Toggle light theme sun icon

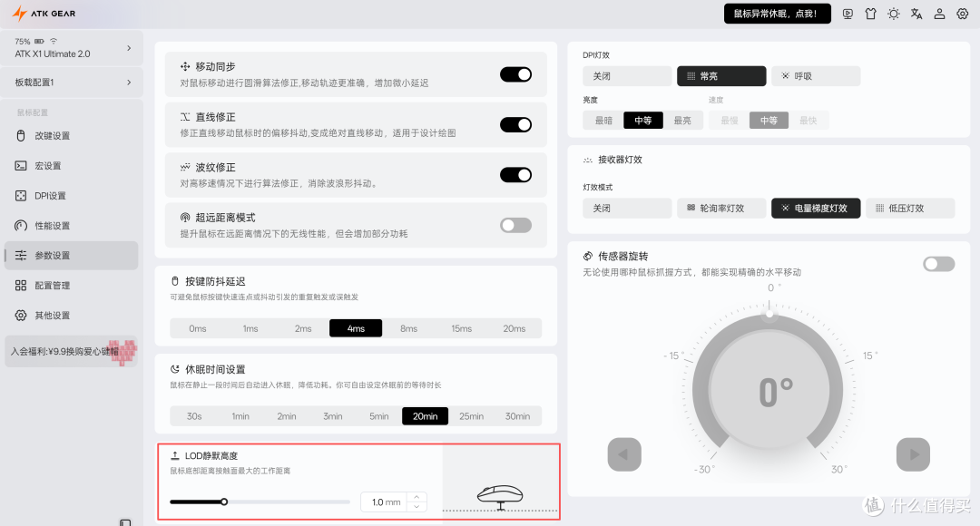click(894, 14)
